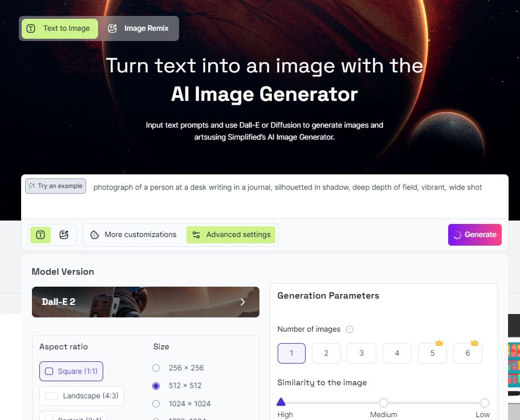Set number of images to 6
The image size is (520, 420).
[468, 353]
